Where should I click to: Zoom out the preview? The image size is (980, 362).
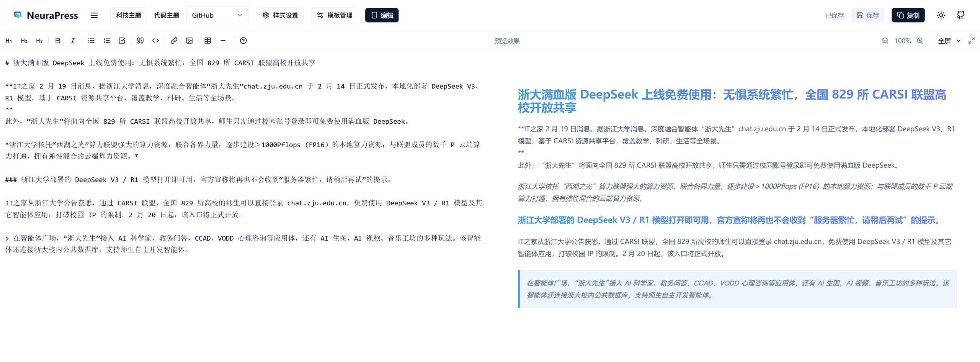[x=885, y=41]
